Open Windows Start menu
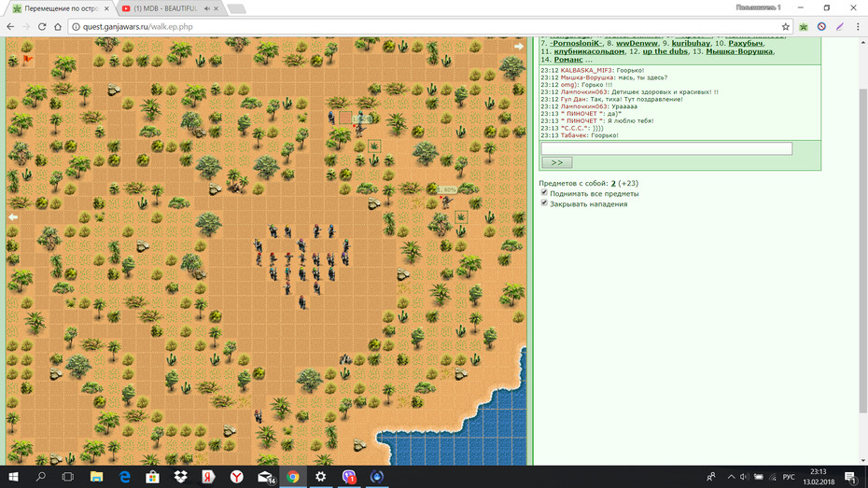This screenshot has width=868, height=488. (13, 477)
